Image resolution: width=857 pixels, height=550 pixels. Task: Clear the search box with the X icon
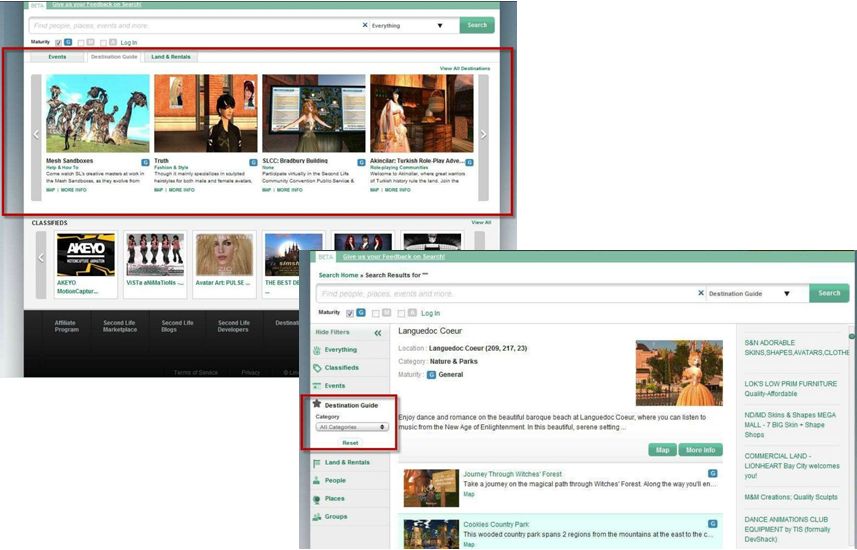[x=700, y=294]
